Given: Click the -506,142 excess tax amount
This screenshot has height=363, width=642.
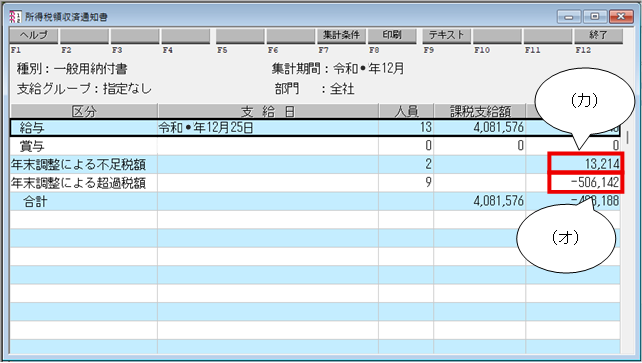Looking at the screenshot, I should (x=595, y=183).
